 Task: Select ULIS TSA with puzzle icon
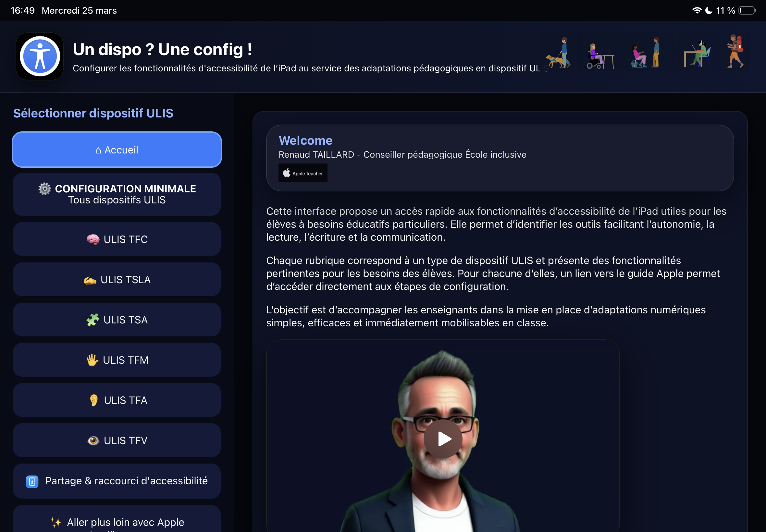point(117,320)
